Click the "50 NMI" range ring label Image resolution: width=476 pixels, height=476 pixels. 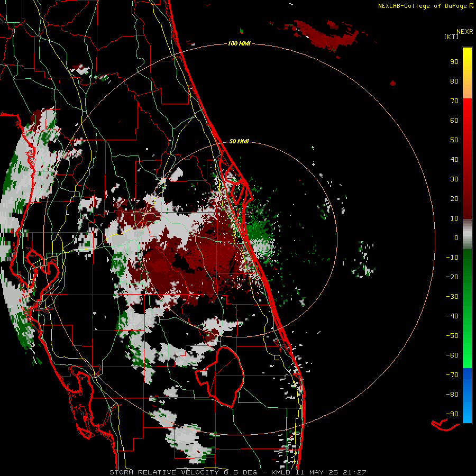click(239, 141)
